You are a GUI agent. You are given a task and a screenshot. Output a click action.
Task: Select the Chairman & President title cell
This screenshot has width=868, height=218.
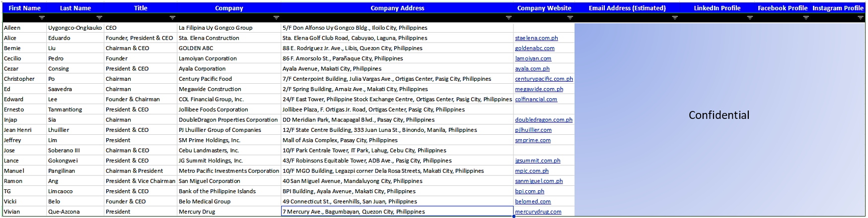point(141,171)
